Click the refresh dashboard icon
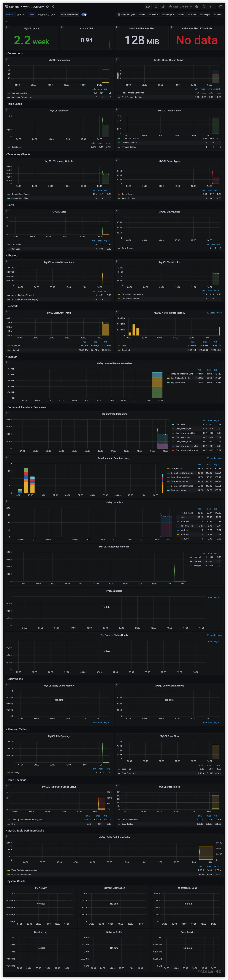This screenshot has height=980, width=228. point(204,6)
